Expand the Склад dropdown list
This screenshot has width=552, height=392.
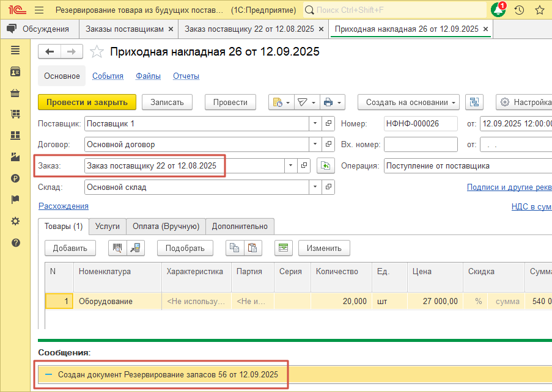(x=315, y=187)
